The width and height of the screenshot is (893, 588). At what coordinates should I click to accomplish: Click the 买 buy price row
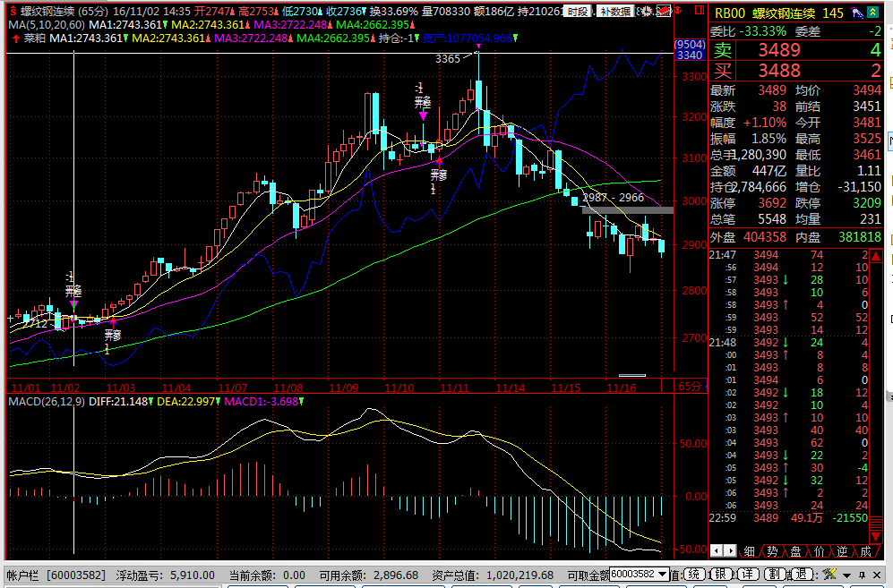tap(795, 71)
